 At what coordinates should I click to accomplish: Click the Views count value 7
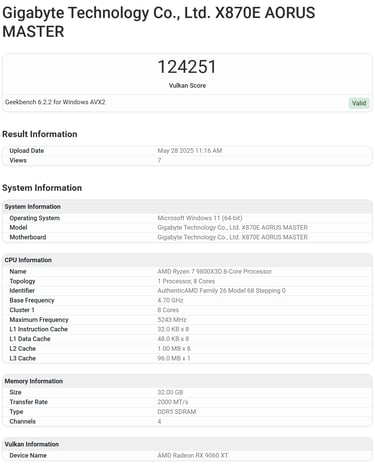point(159,160)
